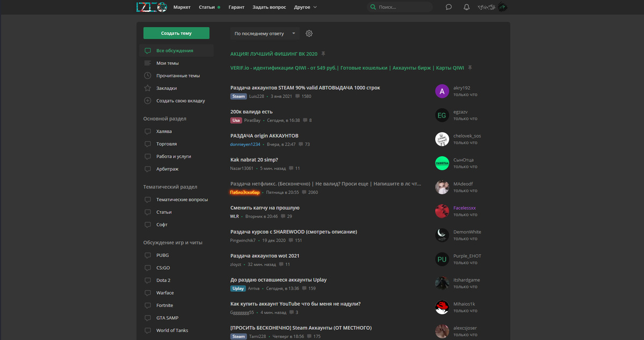Open egzazv EG avatar
The image size is (644, 340).
(x=442, y=115)
